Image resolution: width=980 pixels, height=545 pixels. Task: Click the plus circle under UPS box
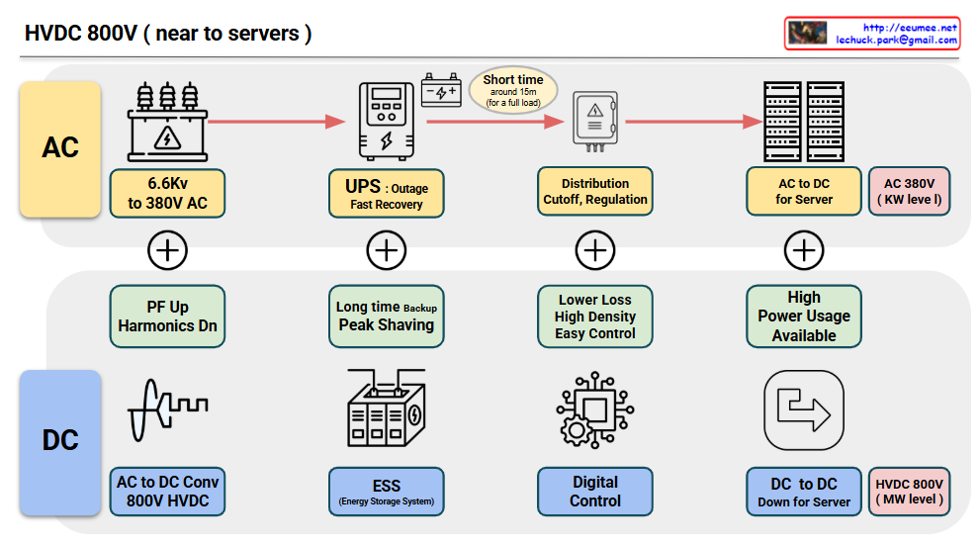[387, 250]
